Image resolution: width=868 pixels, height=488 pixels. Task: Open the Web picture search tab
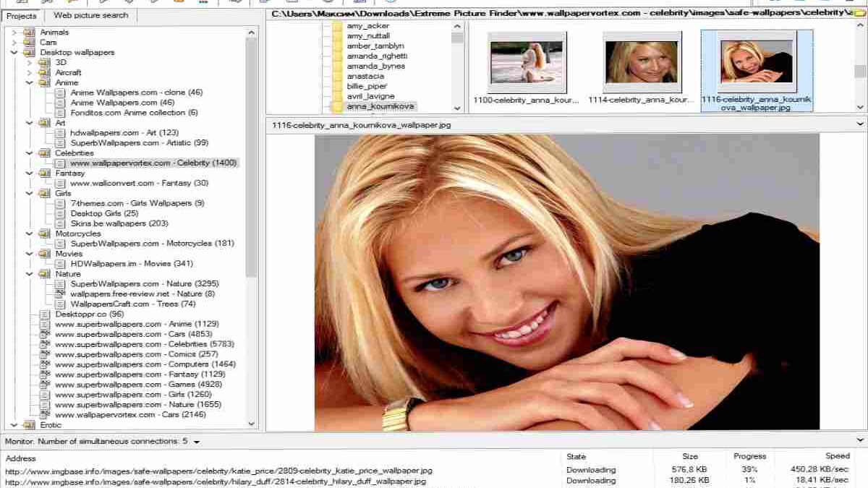pos(91,15)
